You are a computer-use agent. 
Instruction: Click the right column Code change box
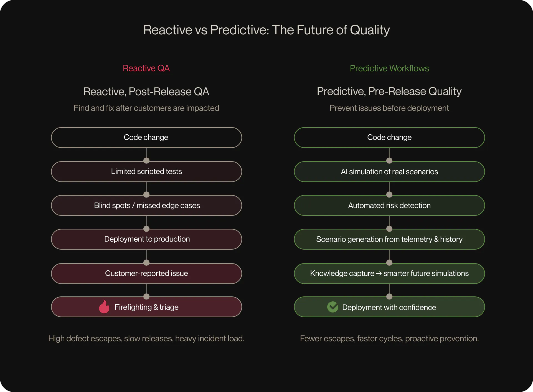389,137
